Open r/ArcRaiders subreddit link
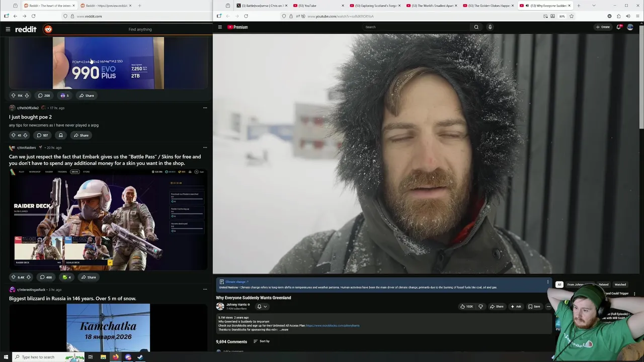644x362 pixels. point(26,148)
